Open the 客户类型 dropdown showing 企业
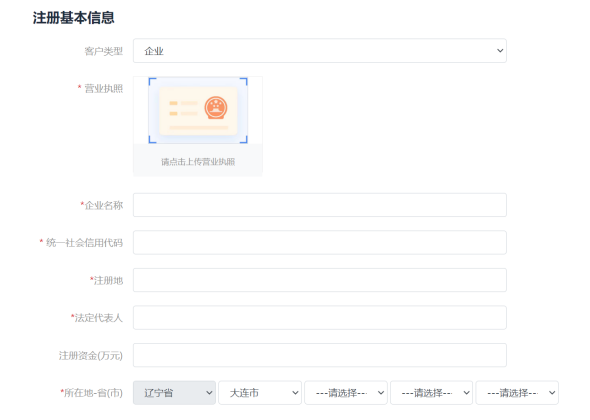The width and height of the screenshot is (590, 420). [320, 51]
